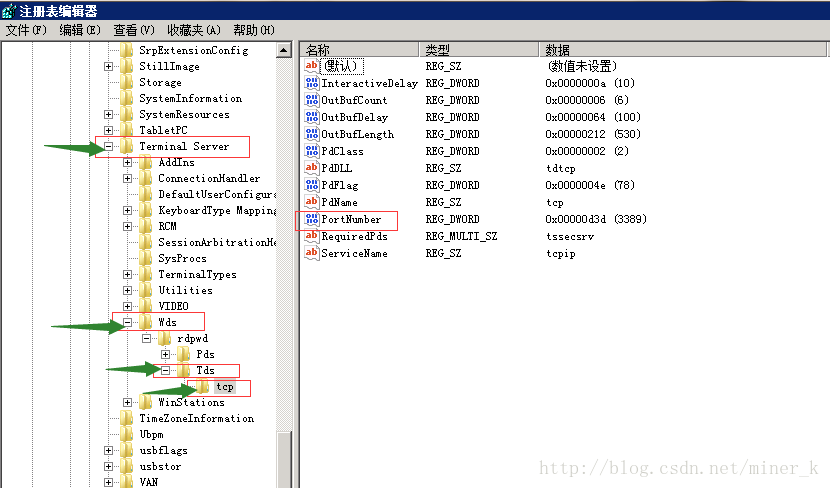
Task: Click the string icon beside ServiceName
Action: (312, 253)
